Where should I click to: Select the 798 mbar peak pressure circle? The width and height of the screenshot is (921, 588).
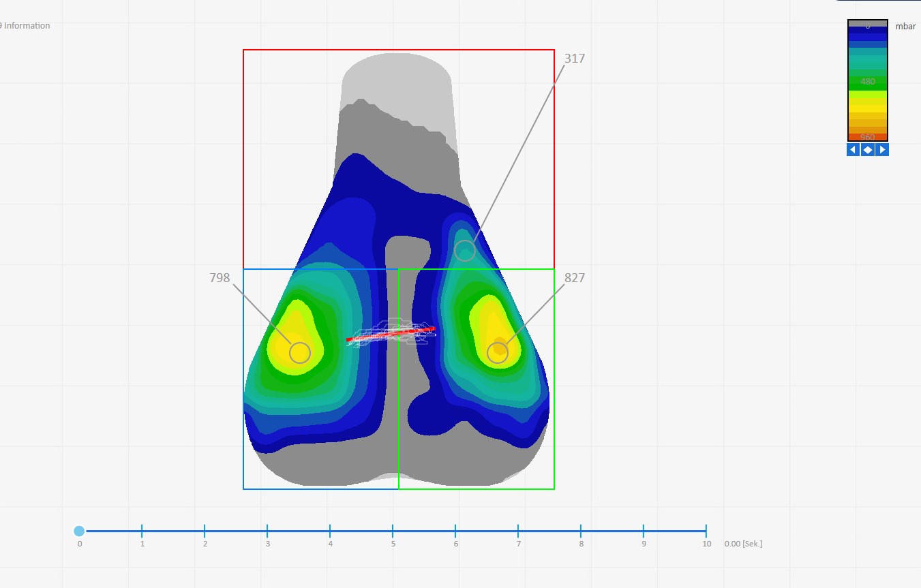[300, 352]
